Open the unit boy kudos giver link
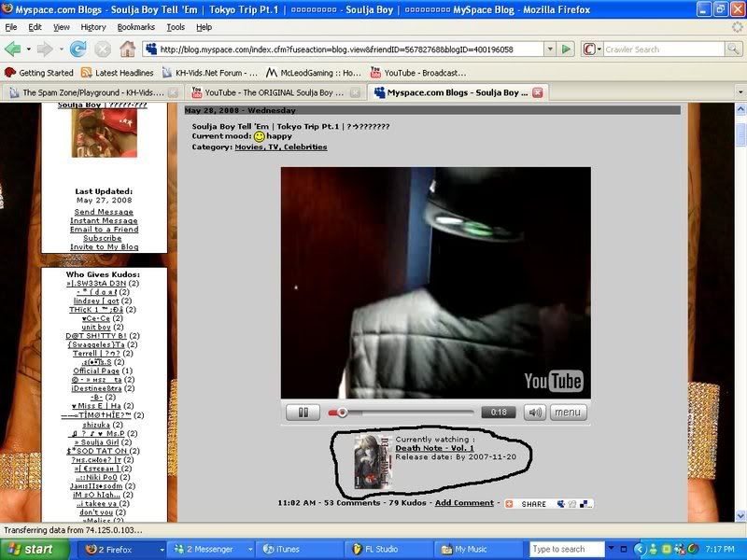This screenshot has width=747, height=560. coord(96,328)
